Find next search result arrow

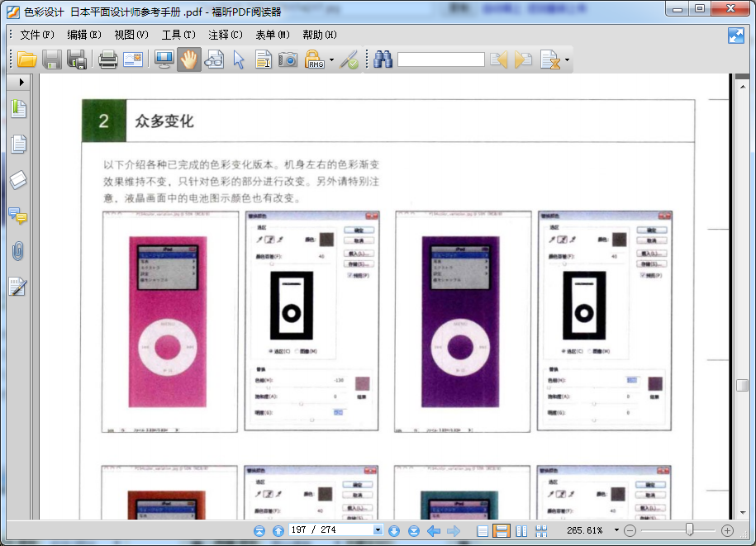pos(523,59)
